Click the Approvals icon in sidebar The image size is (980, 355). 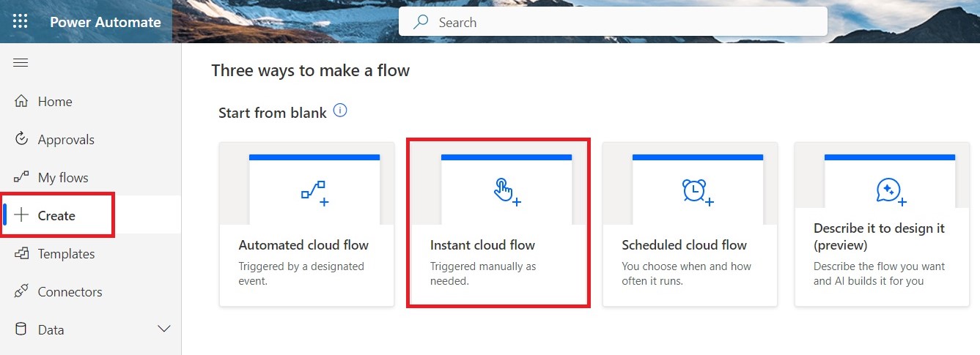pos(21,139)
